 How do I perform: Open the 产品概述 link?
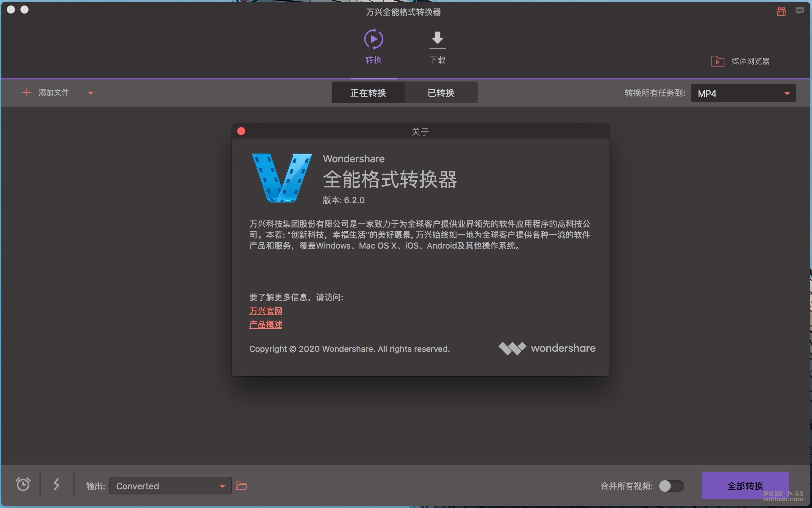(x=266, y=325)
